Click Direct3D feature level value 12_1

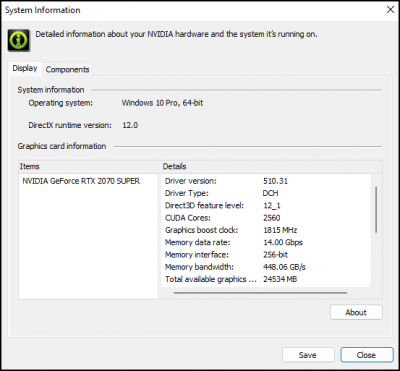[x=272, y=206]
